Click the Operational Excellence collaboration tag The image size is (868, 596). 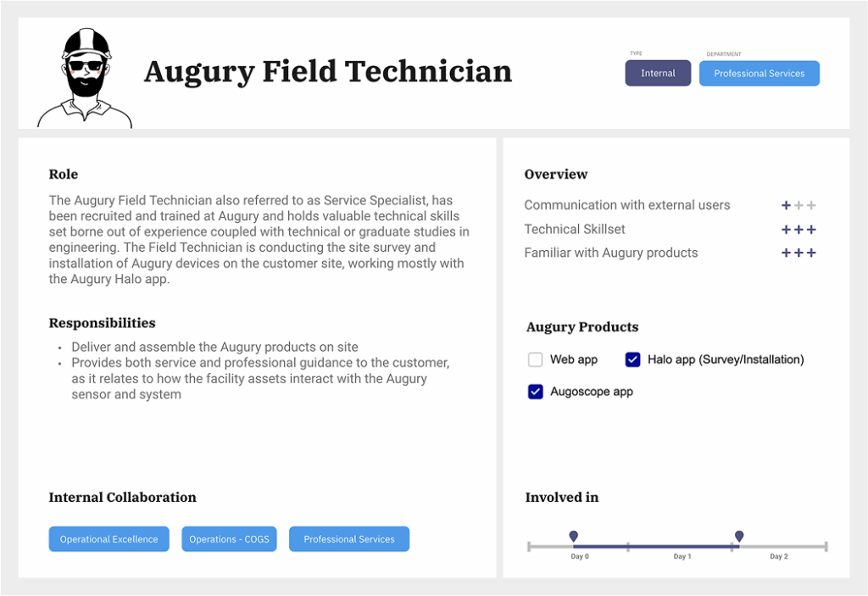click(109, 539)
